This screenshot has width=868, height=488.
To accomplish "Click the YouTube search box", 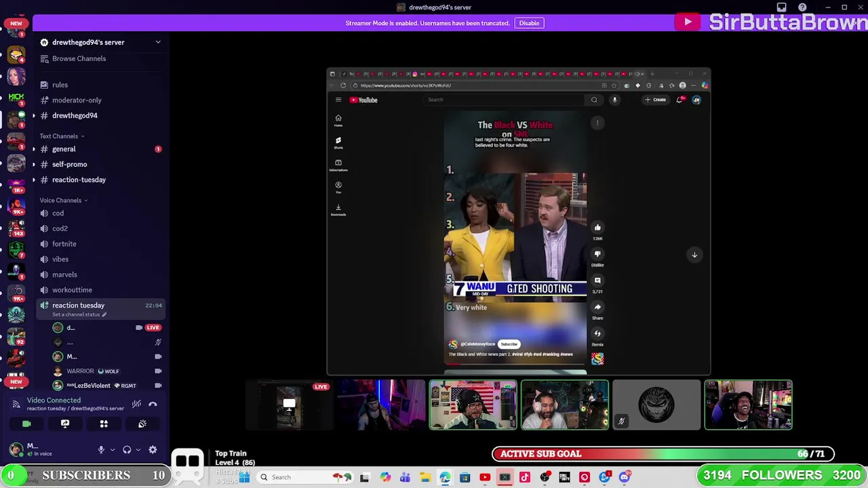I will [504, 100].
